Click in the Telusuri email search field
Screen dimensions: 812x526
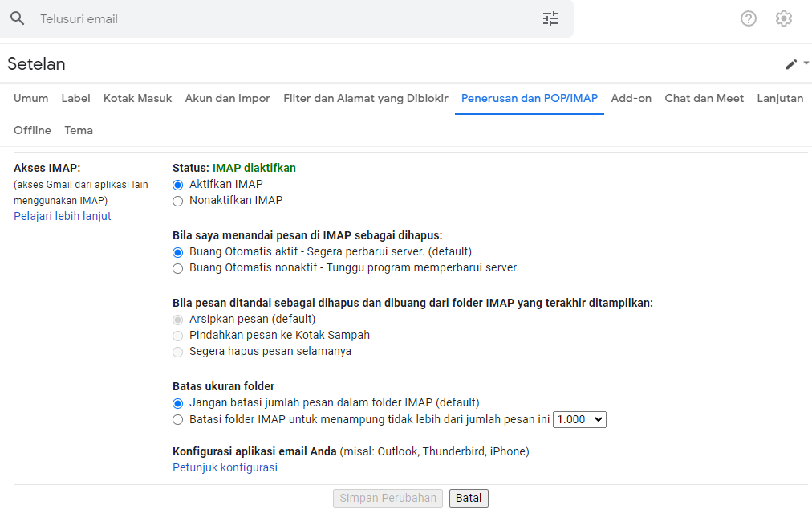pos(281,18)
